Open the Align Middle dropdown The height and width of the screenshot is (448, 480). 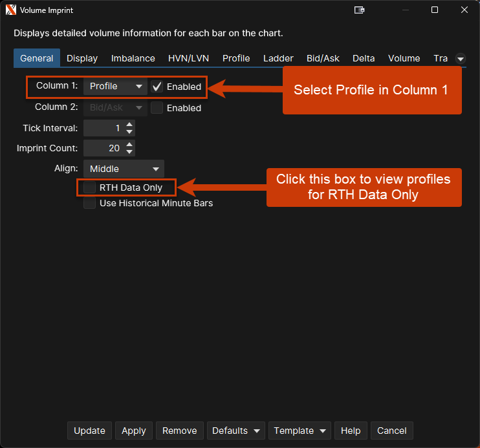click(124, 169)
